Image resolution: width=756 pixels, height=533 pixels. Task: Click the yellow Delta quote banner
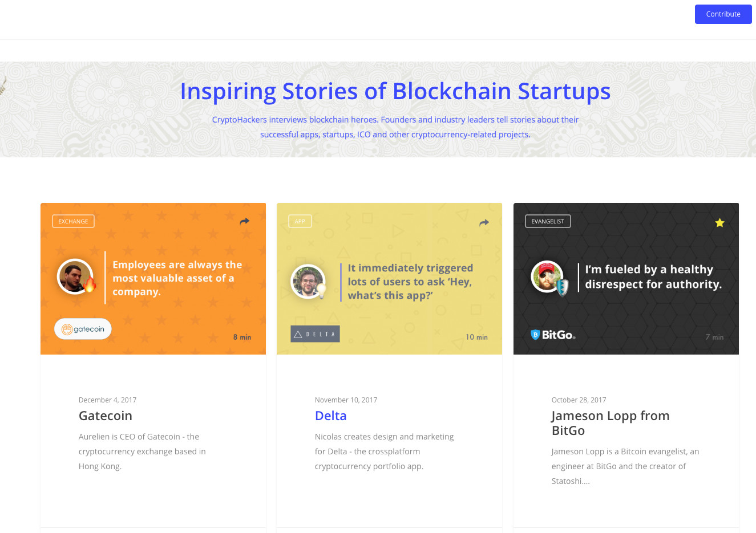pos(389,279)
